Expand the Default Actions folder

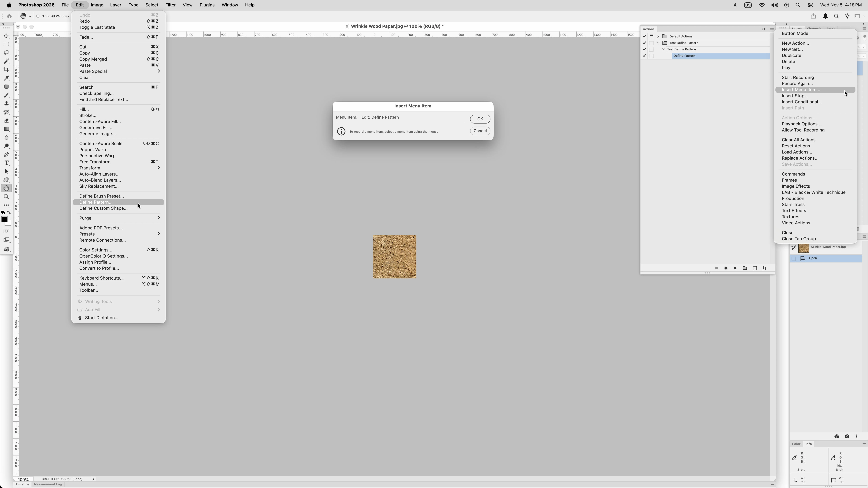coord(658,36)
